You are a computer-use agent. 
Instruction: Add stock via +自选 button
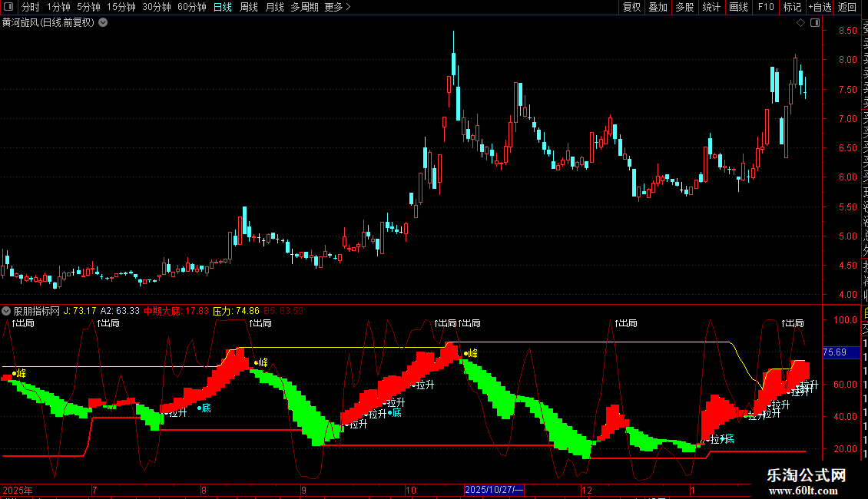coord(820,7)
